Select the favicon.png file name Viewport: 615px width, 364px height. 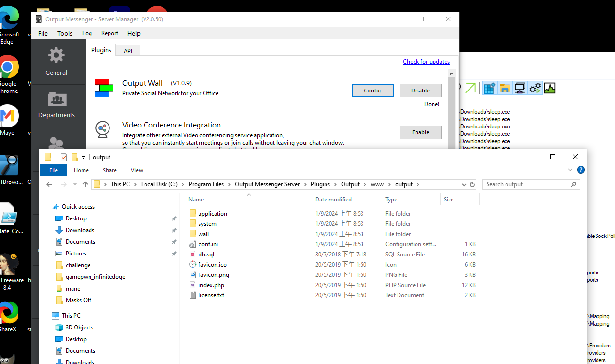214,275
